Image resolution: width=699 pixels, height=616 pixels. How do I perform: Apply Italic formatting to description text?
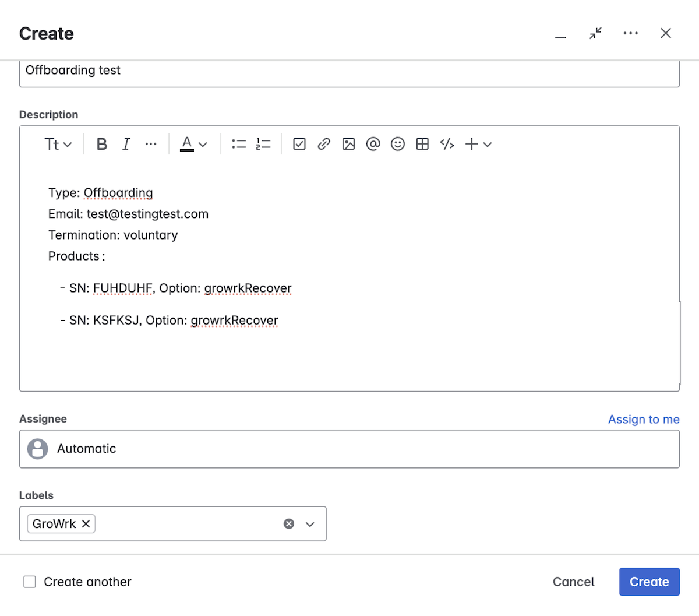126,144
